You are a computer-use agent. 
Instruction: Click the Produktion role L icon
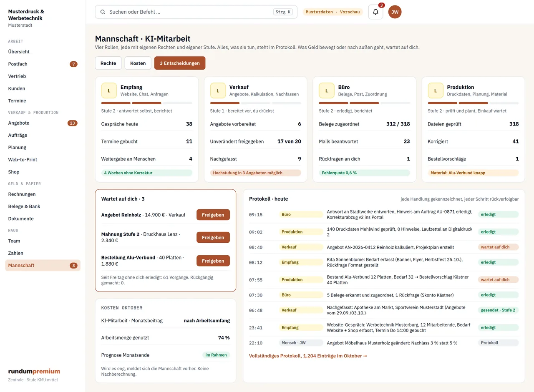coord(436,90)
